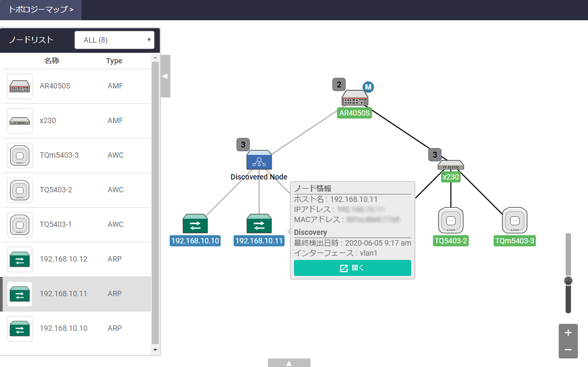The image size is (588, 367).
Task: Click the blue M master badge on AR4050S
Action: coord(369,87)
